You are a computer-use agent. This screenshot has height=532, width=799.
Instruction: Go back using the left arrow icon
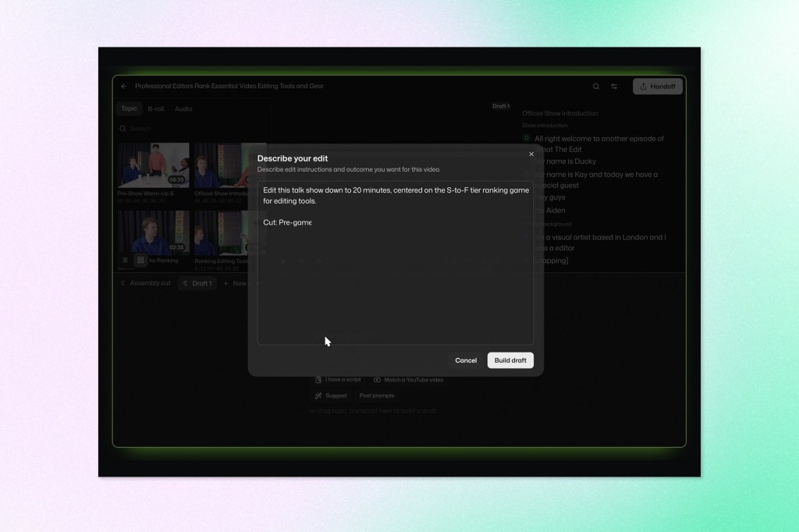pos(124,86)
